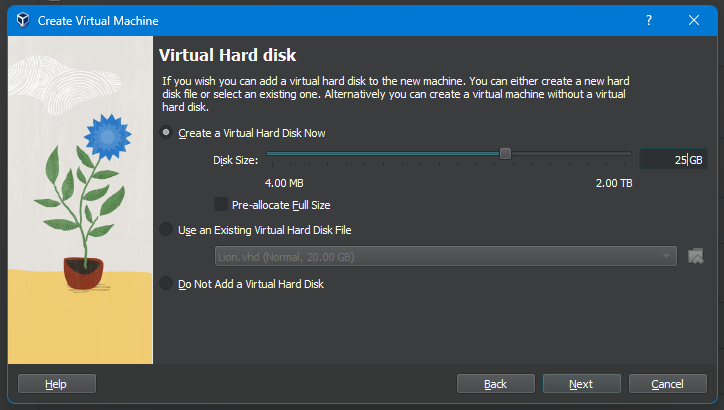This screenshot has height=410, width=724.
Task: Enable the Pre-allocate Full Size checkbox
Action: pyautogui.click(x=221, y=205)
